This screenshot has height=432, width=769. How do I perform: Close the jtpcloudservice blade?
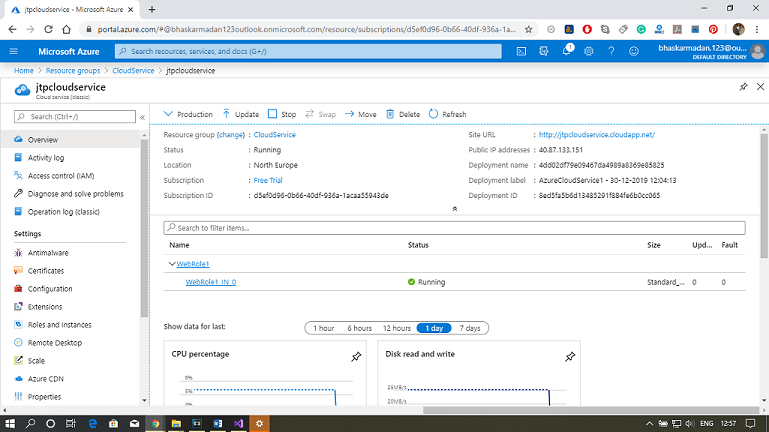760,87
